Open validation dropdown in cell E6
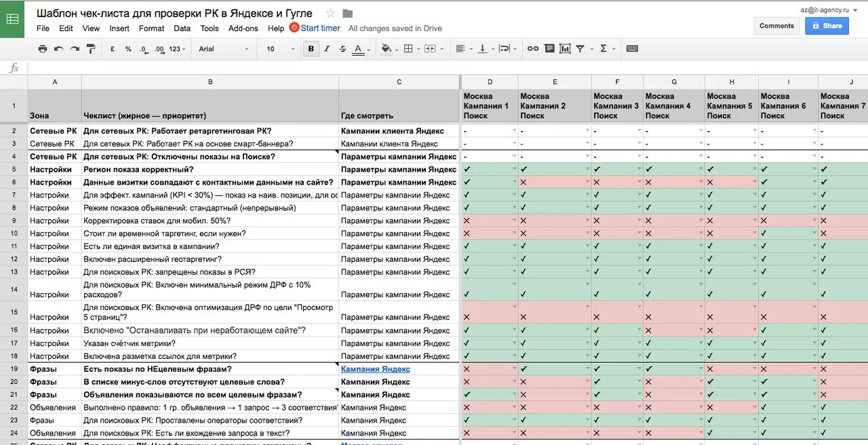 [x=587, y=182]
